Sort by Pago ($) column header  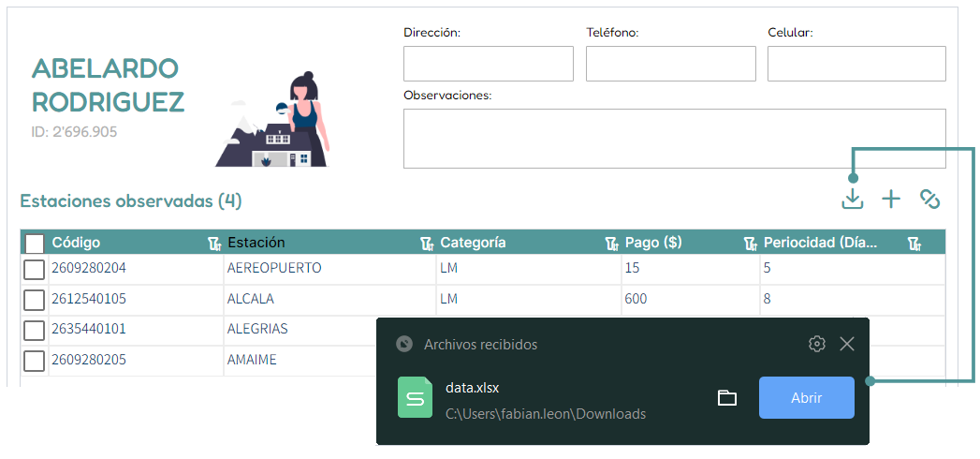(x=653, y=243)
